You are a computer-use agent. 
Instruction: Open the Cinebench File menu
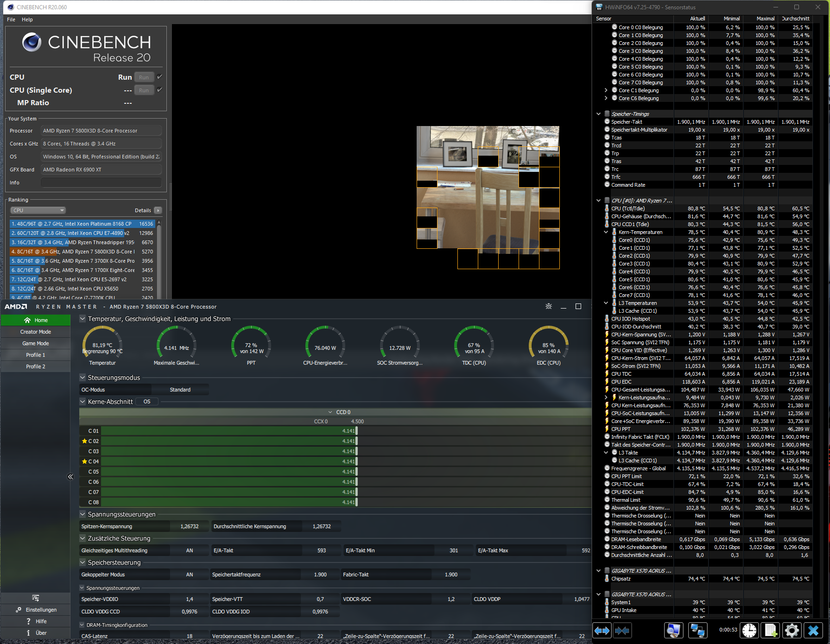point(11,19)
